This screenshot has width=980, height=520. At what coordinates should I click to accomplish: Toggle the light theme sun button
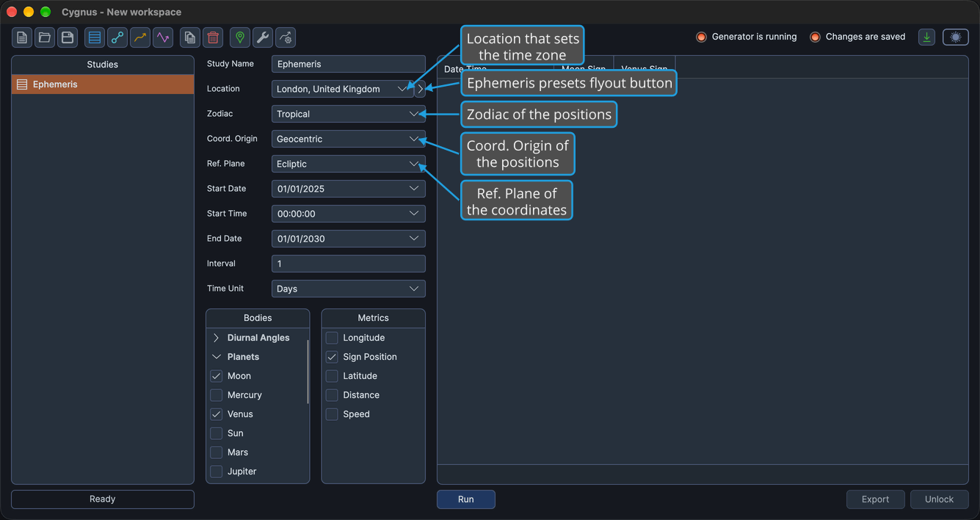tap(956, 37)
